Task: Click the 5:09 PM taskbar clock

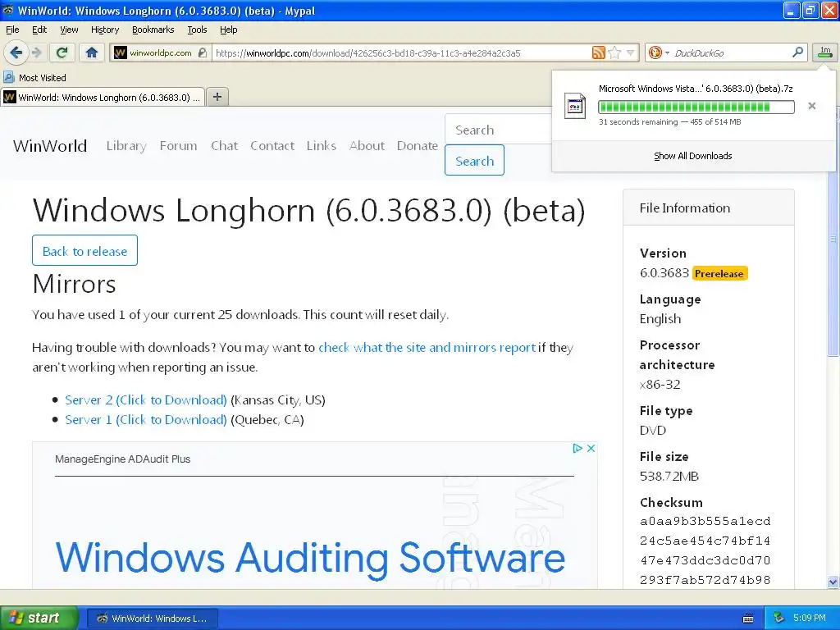Action: tap(810, 619)
